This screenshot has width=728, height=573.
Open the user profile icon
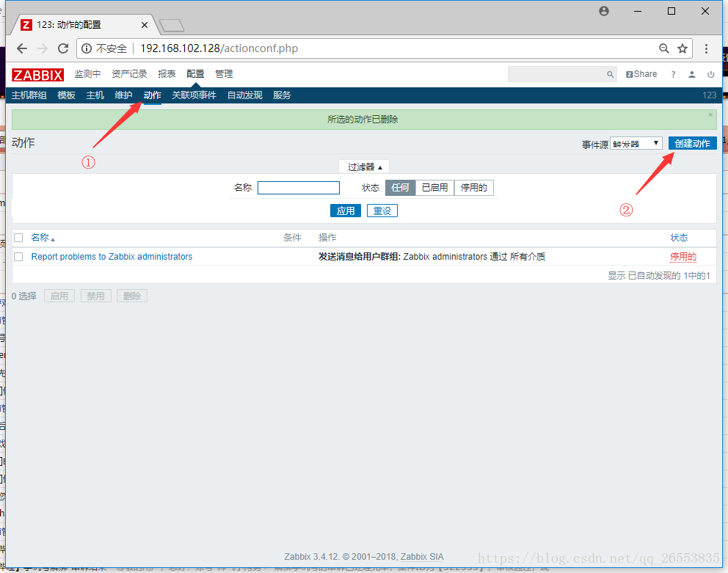click(x=692, y=74)
